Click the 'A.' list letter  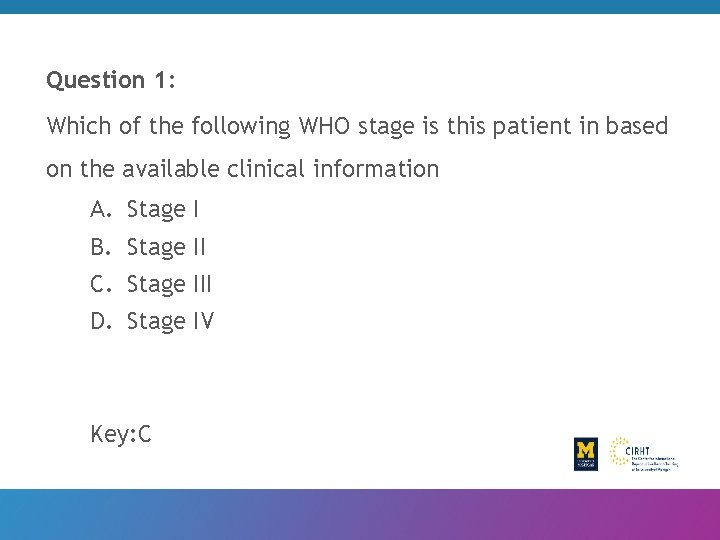click(x=99, y=209)
